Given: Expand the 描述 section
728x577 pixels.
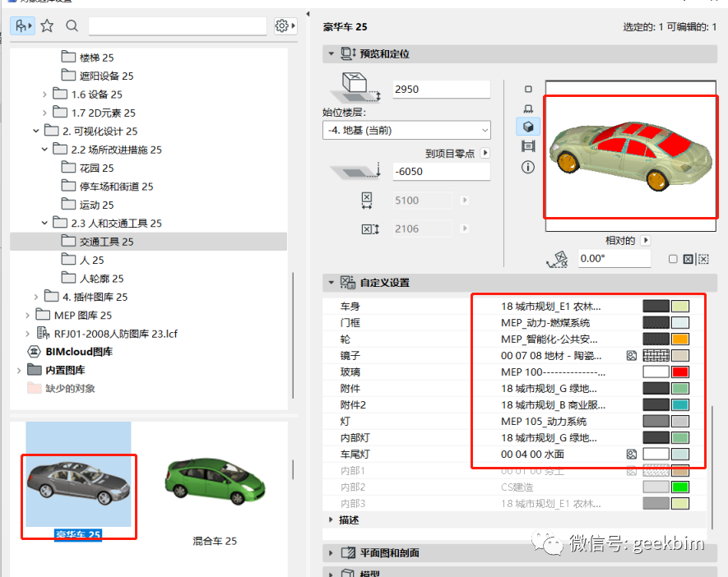Looking at the screenshot, I should tap(331, 519).
